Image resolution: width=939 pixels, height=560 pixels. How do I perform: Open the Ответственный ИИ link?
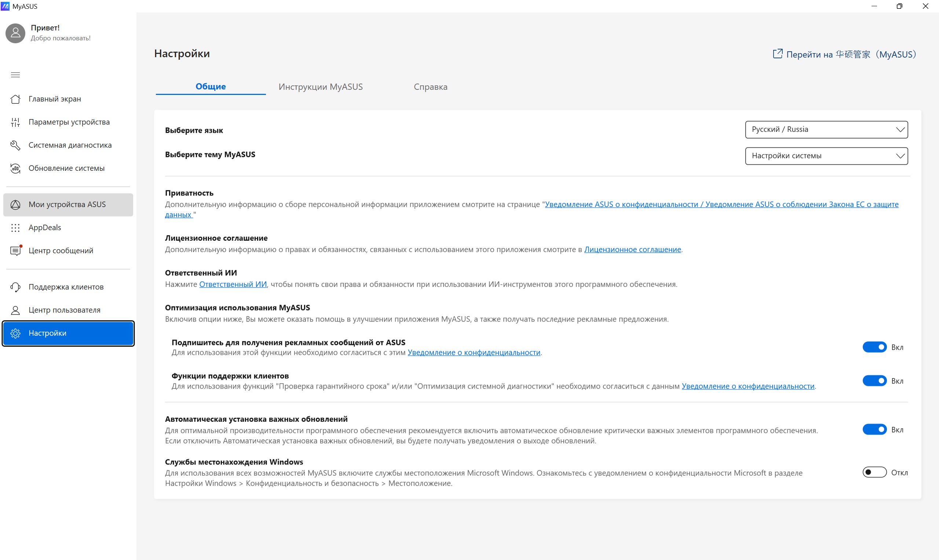[233, 284]
